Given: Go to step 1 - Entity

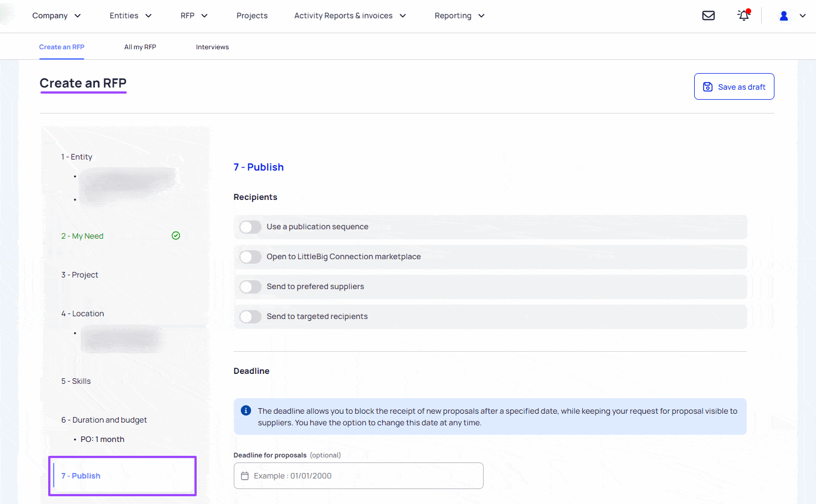Looking at the screenshot, I should click(76, 157).
